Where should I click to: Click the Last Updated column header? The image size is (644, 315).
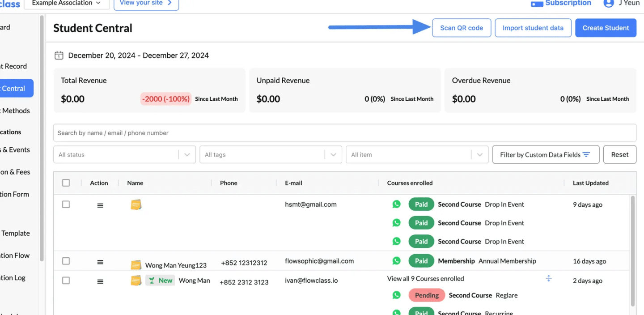[590, 183]
